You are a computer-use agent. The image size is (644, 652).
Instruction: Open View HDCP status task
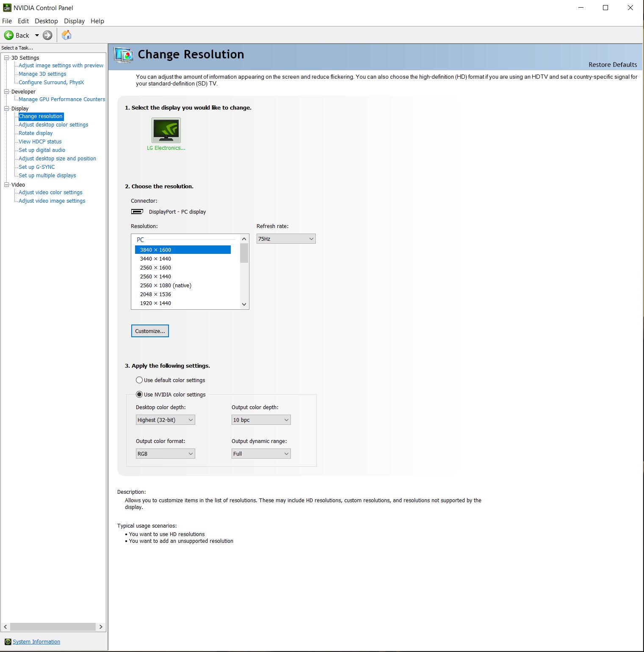tap(40, 142)
